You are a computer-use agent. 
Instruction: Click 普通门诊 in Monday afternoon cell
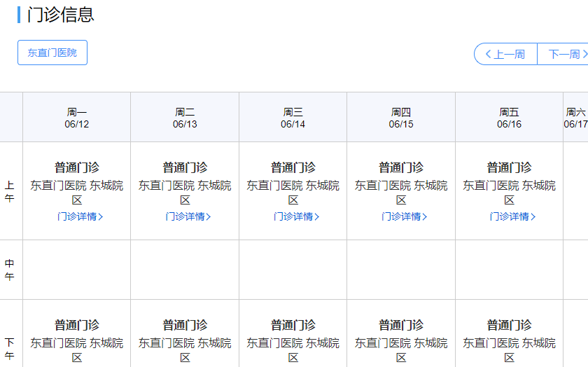pos(77,325)
